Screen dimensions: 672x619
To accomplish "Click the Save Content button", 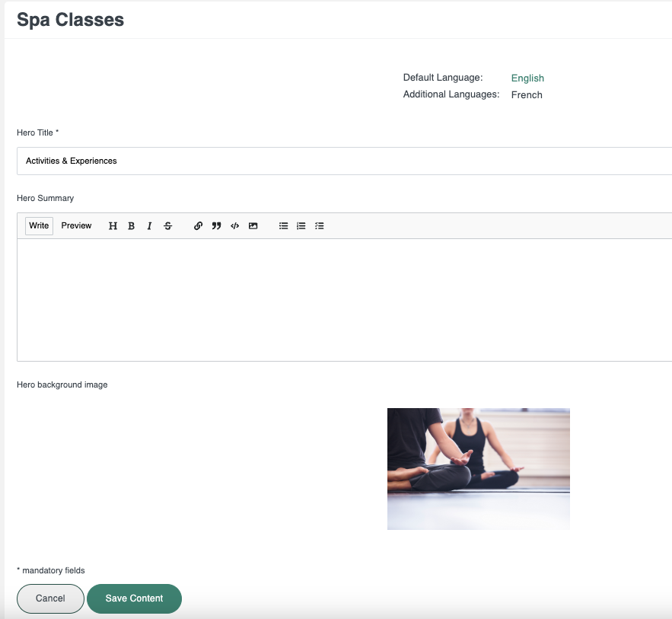I will coord(134,598).
